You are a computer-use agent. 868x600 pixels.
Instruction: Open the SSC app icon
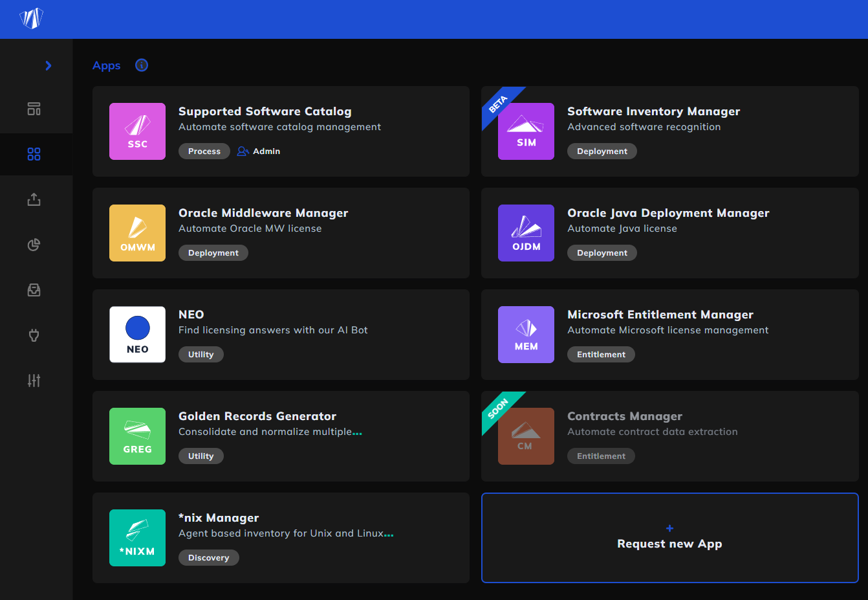tap(138, 131)
